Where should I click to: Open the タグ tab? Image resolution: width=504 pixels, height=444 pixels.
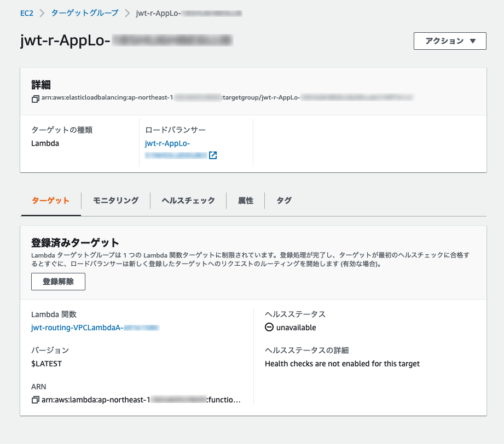click(x=284, y=201)
